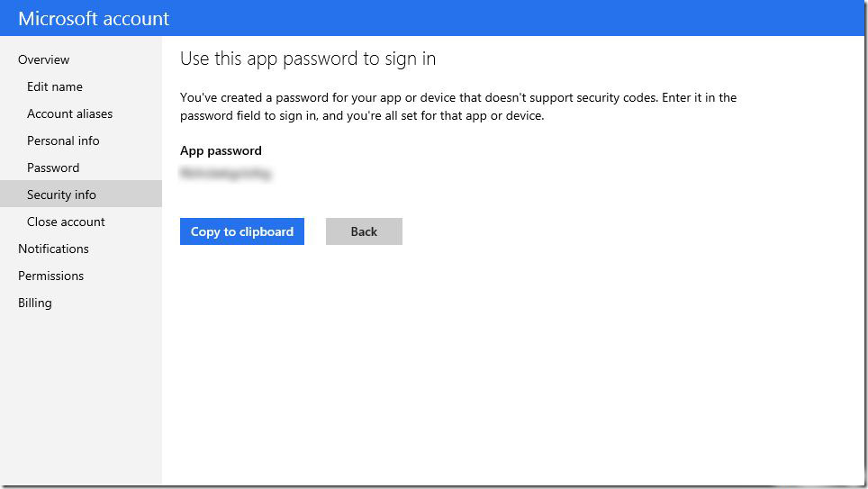Select Password in the left navigation
Image resolution: width=868 pixels, height=489 pixels.
tap(53, 168)
